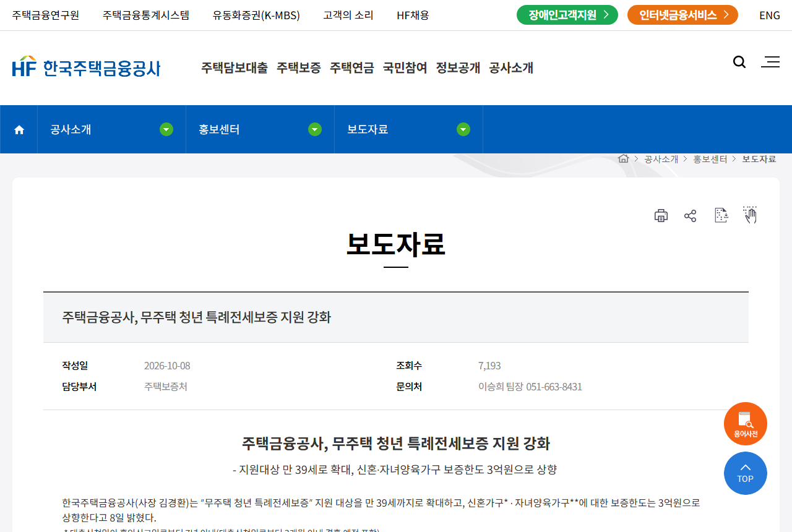The image size is (792, 532).
Task: Open 유동화증권(K-MBS) link
Action: (256, 15)
